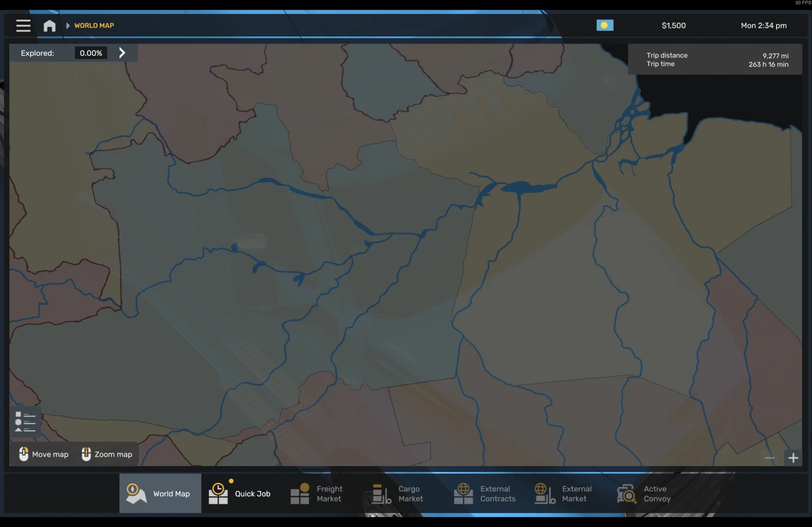
Task: Open the map legend panel
Action: click(x=25, y=421)
